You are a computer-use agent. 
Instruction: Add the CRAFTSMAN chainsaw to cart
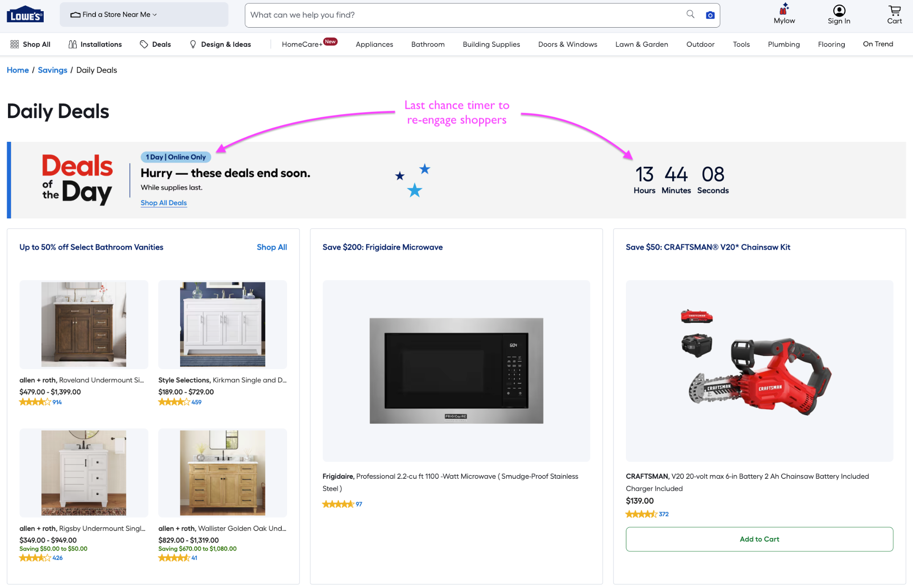759,539
